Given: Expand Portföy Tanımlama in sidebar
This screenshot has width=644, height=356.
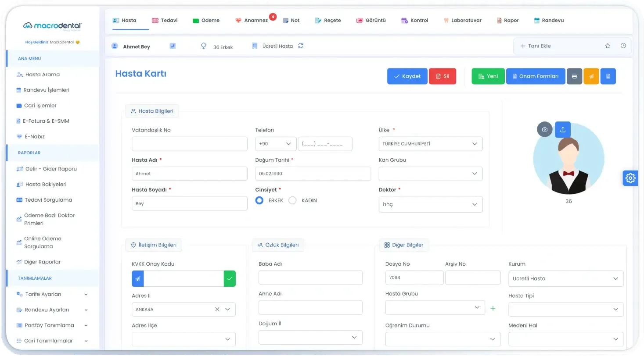Looking at the screenshot, I should pos(52,325).
